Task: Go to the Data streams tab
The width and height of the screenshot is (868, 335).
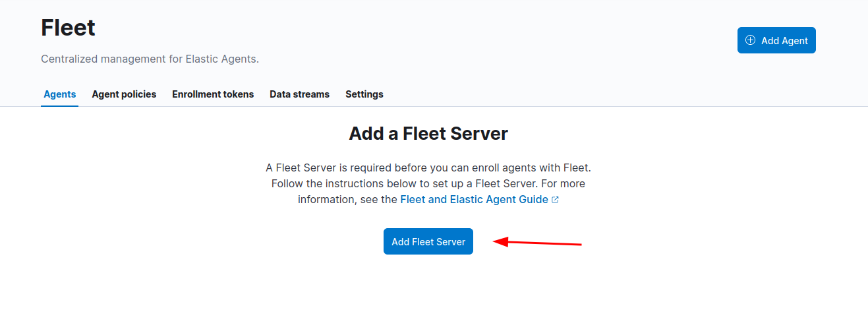Action: [299, 94]
